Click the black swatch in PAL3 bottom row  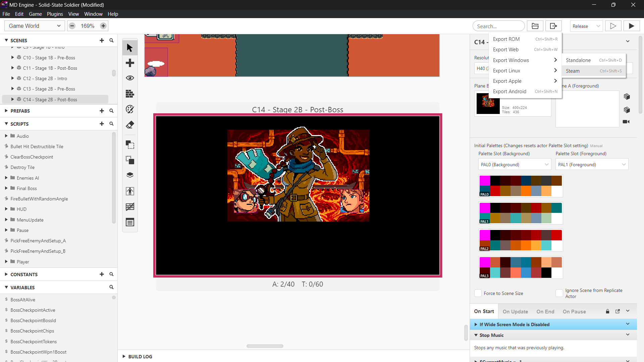546,273
